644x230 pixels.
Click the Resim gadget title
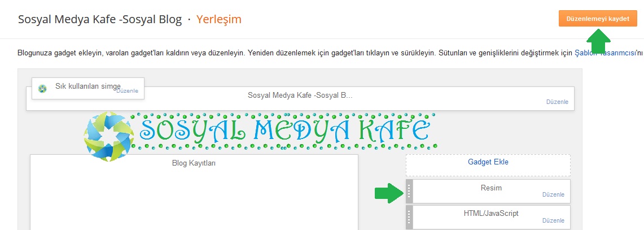click(x=491, y=188)
